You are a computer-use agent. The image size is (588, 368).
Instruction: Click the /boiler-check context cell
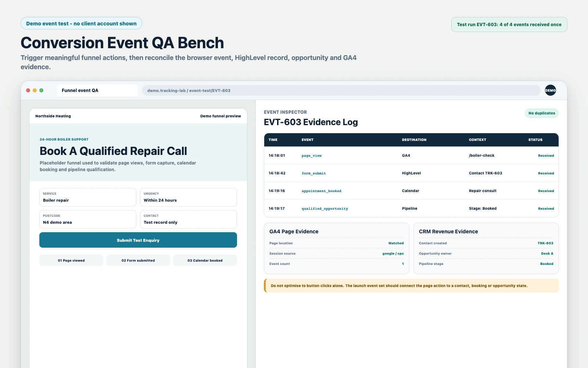coord(482,155)
